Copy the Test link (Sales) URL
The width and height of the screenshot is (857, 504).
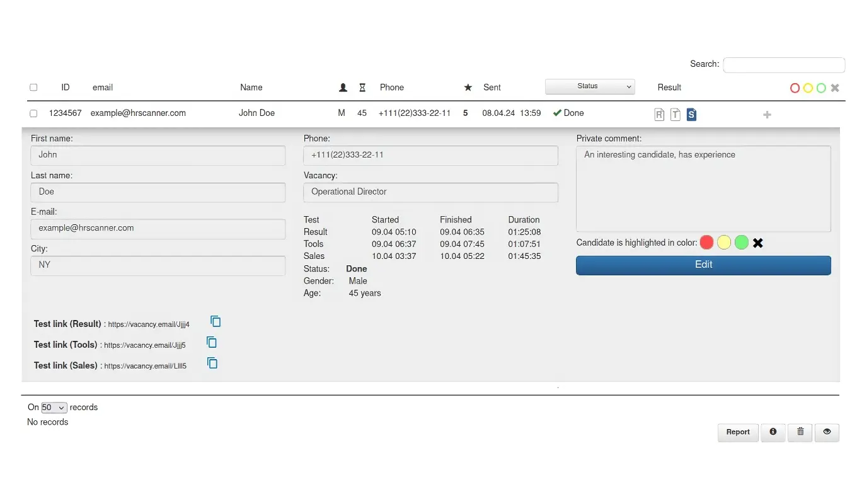212,363
